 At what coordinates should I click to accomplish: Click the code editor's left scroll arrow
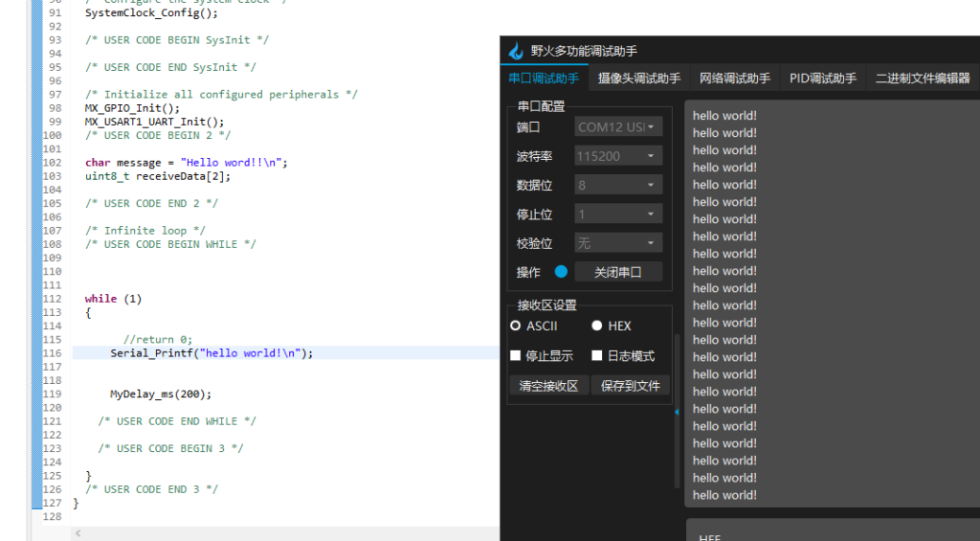(x=78, y=533)
